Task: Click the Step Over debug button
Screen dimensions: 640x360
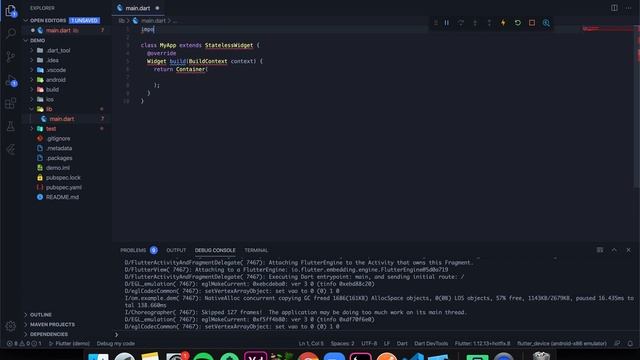Action: pos(461,23)
